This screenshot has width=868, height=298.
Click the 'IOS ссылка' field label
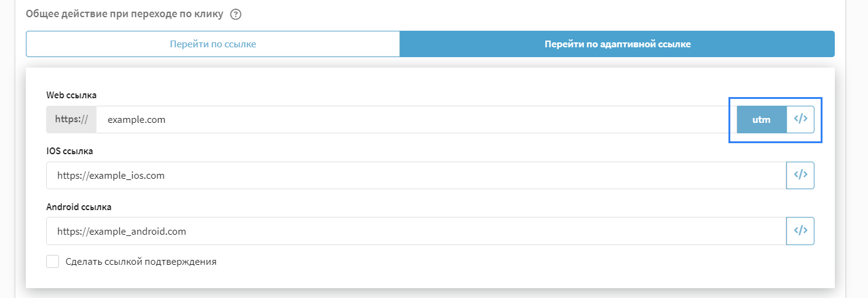[x=69, y=151]
